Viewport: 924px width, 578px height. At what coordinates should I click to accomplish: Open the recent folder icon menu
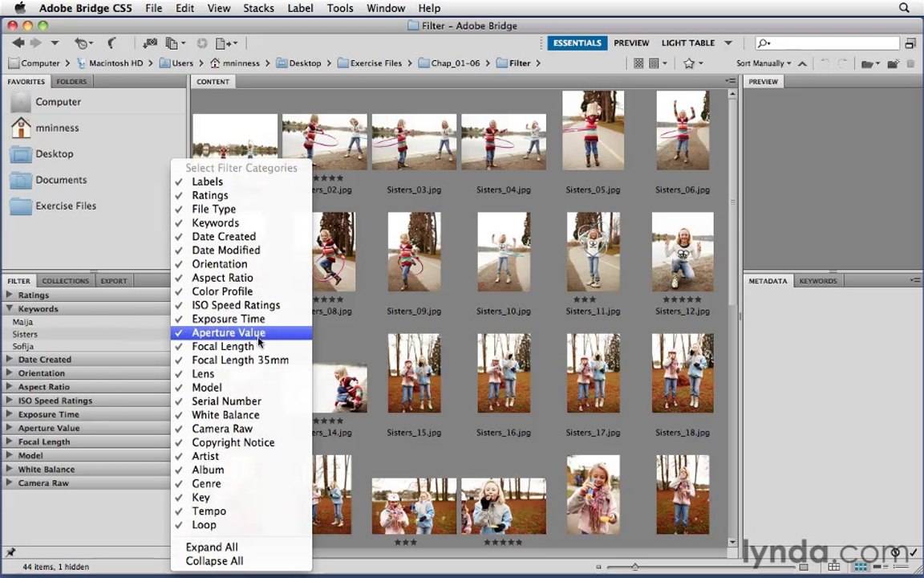point(869,63)
